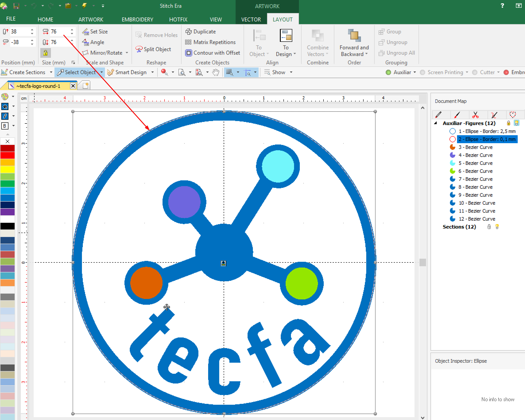This screenshot has width=525, height=420.
Task: Click the Contour with Offset icon
Action: point(188,53)
